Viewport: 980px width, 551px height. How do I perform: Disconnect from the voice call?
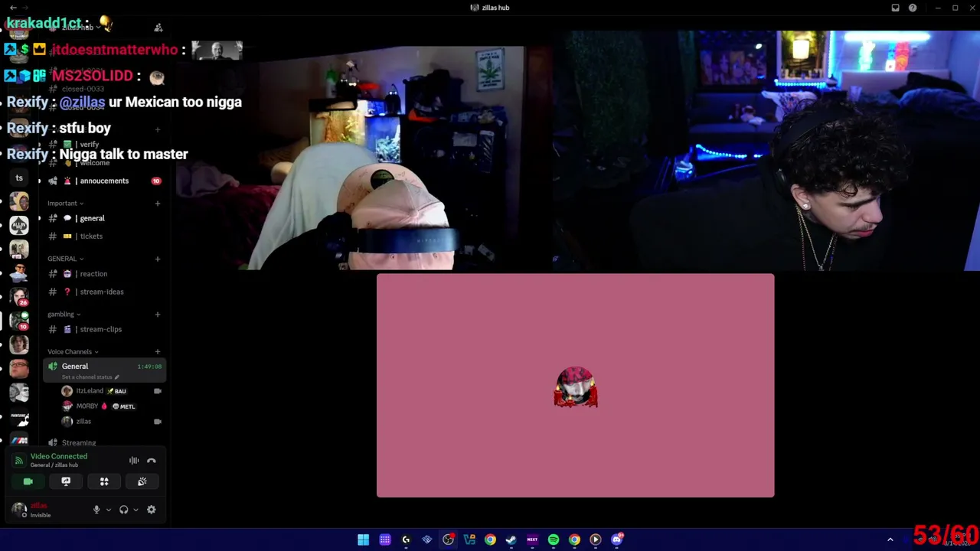point(152,461)
